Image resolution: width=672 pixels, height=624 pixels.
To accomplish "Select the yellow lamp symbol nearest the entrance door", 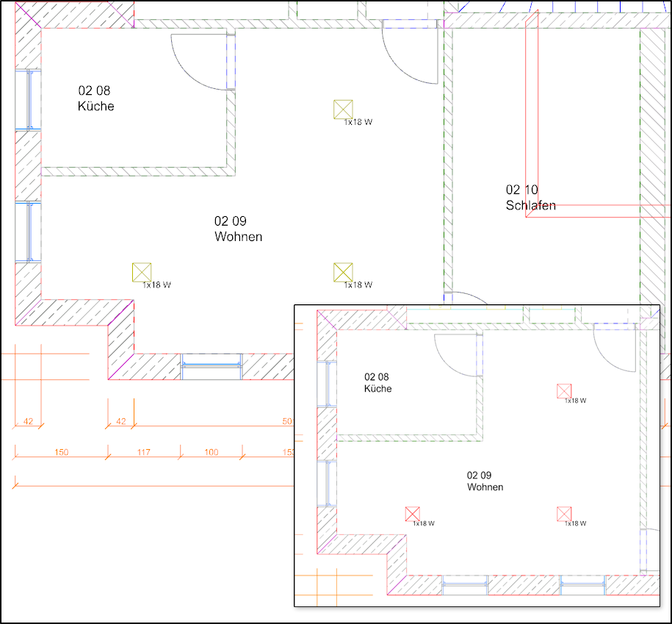I will tap(343, 110).
